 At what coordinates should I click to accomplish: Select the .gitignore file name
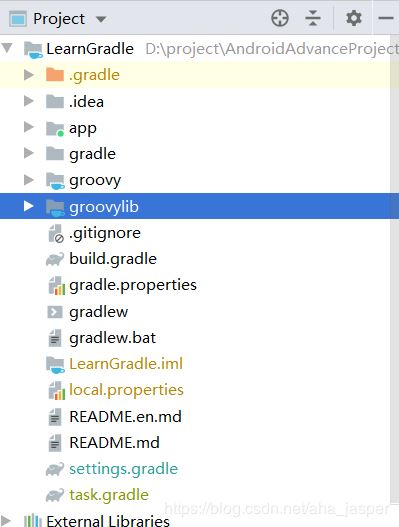(x=105, y=233)
